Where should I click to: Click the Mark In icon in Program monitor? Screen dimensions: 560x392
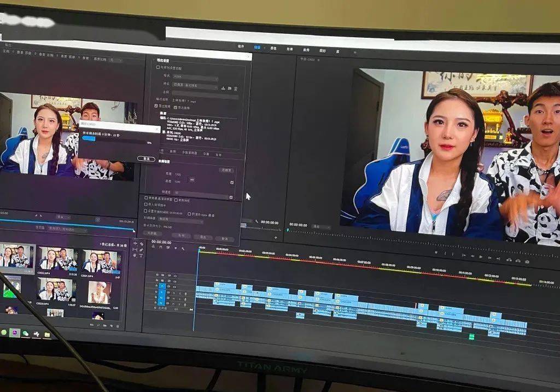click(445, 253)
